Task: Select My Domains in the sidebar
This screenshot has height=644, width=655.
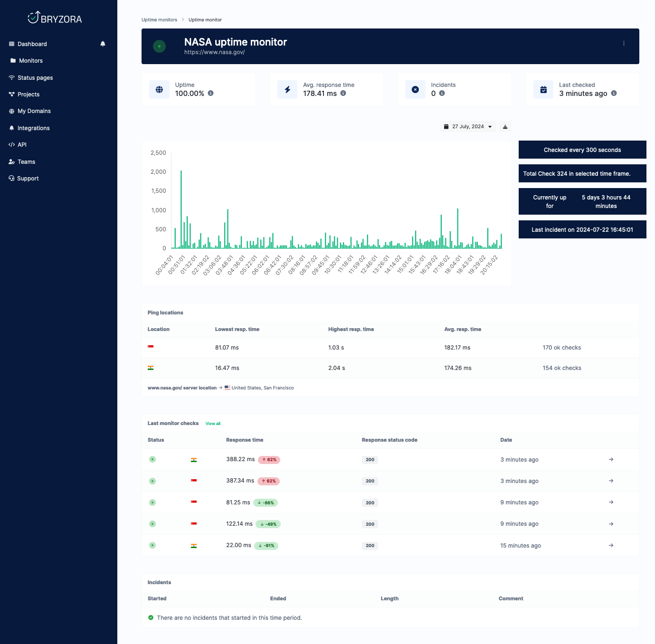Action: 34,111
